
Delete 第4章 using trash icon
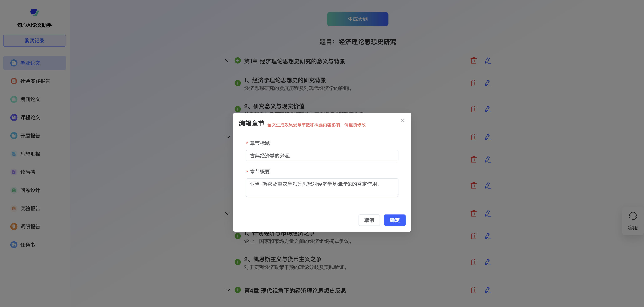pyautogui.click(x=473, y=290)
